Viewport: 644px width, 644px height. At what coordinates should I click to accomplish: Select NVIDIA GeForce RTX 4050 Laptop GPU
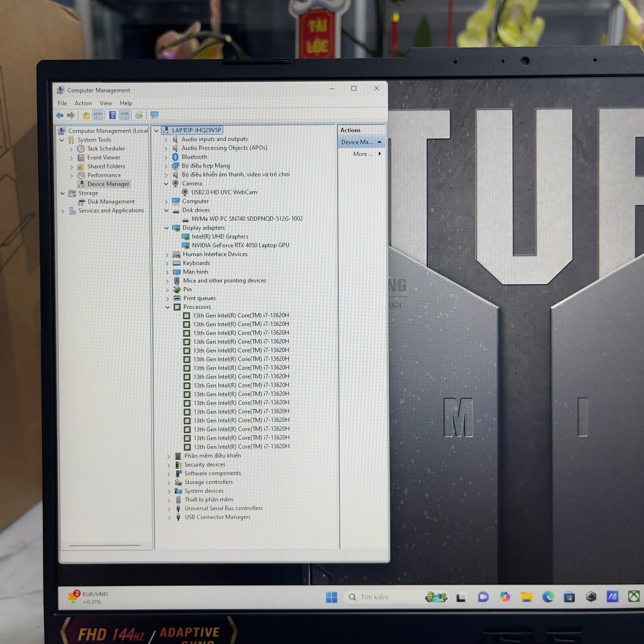pyautogui.click(x=241, y=245)
